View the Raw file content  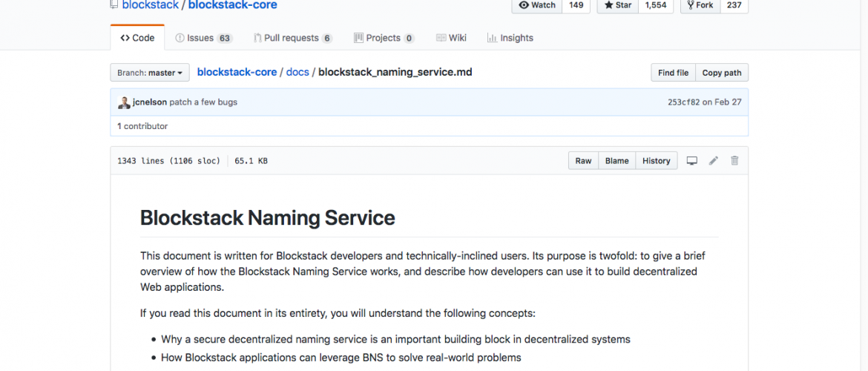coord(583,161)
